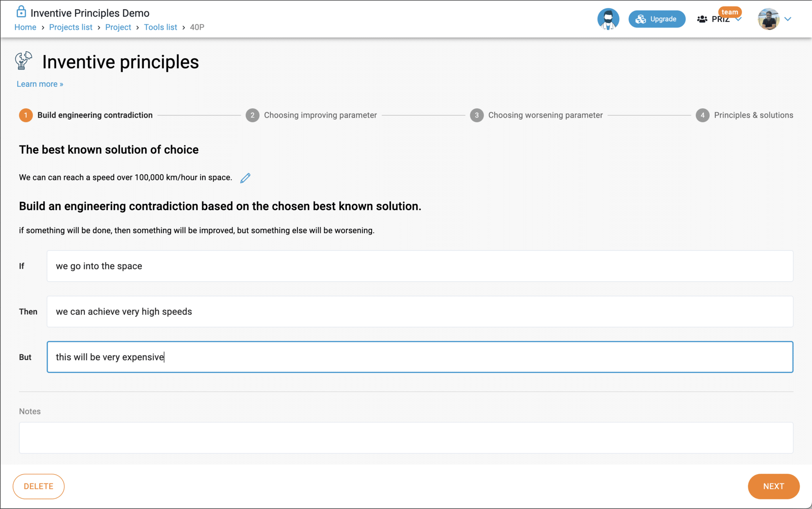The image size is (812, 509).
Task: Navigate to Tools list breadcrumb
Action: (160, 27)
